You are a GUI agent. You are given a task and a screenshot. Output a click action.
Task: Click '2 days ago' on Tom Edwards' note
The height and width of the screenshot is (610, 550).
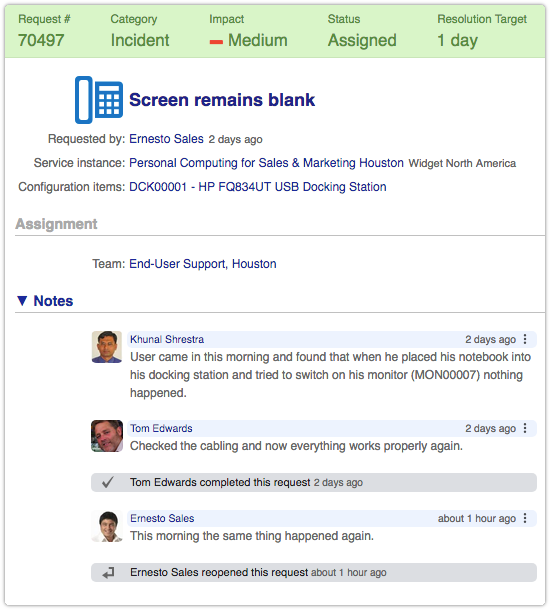(x=490, y=428)
